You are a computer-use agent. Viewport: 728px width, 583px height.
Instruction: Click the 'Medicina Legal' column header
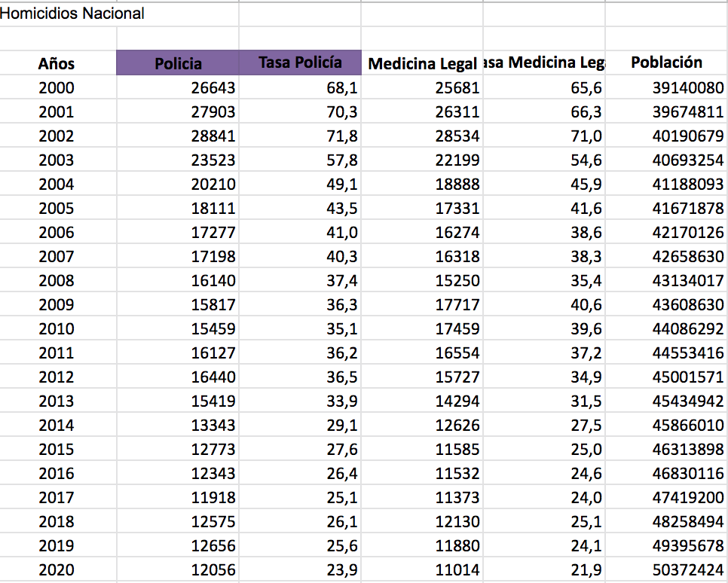pos(423,63)
